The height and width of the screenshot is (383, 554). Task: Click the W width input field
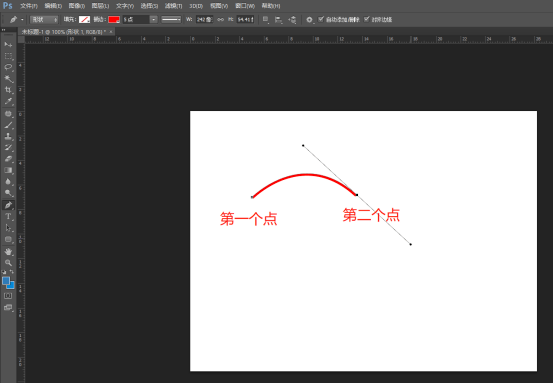tap(205, 19)
